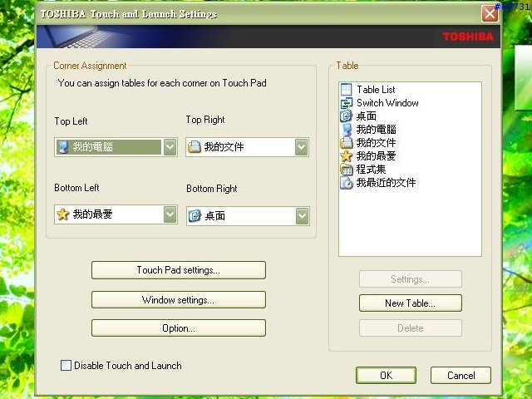Image resolution: width=532 pixels, height=399 pixels.
Task: Click the 我的最愛 star icon in Table list
Action: 346,155
